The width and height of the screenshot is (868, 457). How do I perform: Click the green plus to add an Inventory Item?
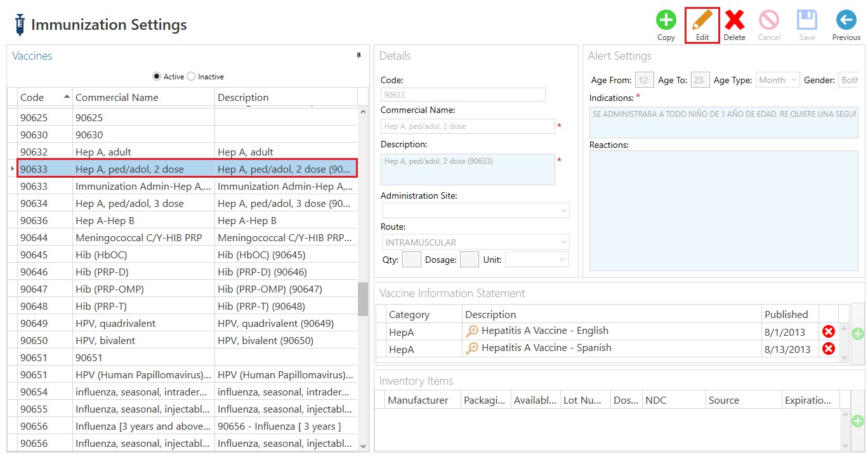[x=857, y=420]
